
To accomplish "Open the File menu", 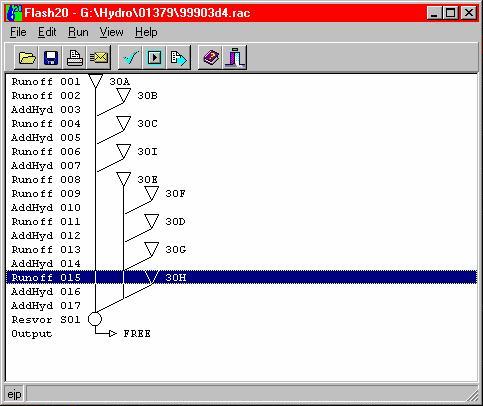I will [18, 32].
